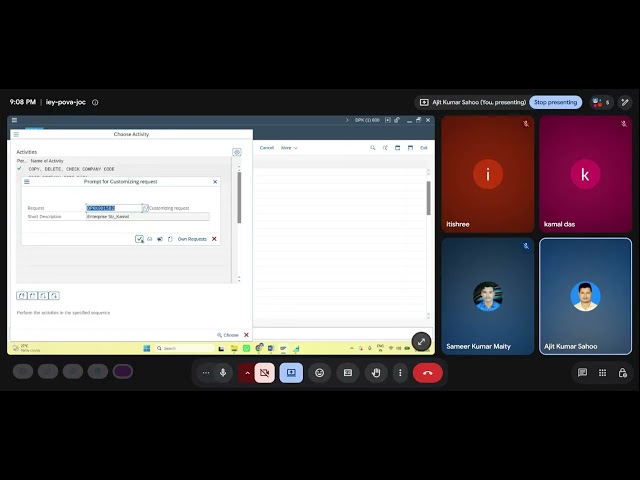Click Exit in SAP toolbar
This screenshot has height=480, width=640.
(x=424, y=148)
